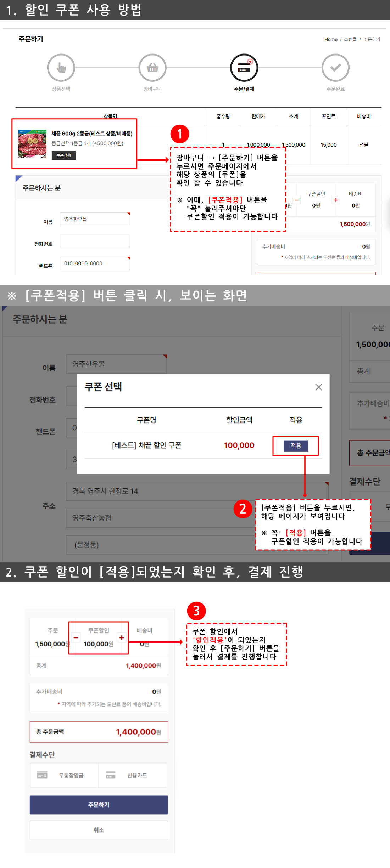Image resolution: width=390 pixels, height=868 pixels.
Task: Open the Home breadcrumb link
Action: click(330, 39)
